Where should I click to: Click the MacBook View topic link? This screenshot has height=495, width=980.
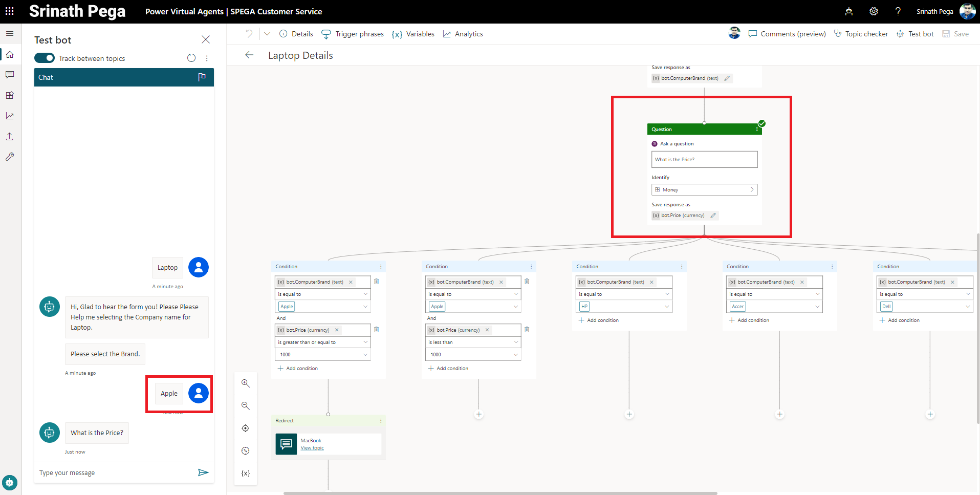(312, 448)
